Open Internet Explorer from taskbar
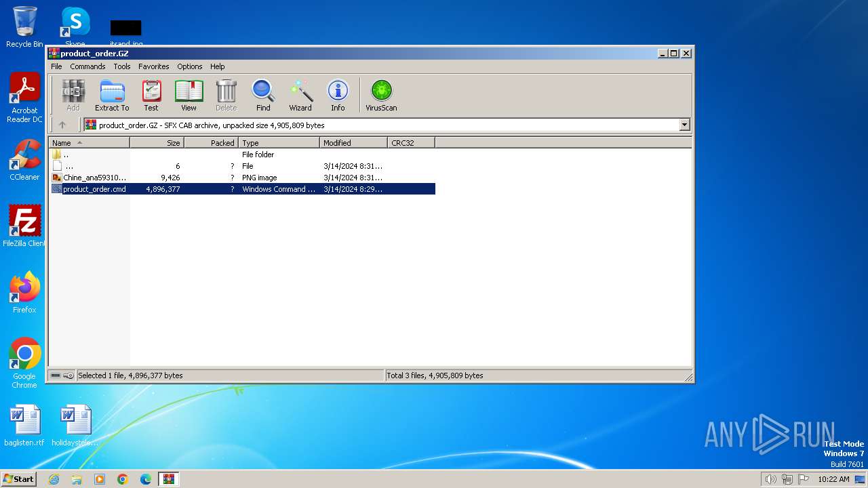The width and height of the screenshot is (868, 488). click(x=54, y=479)
